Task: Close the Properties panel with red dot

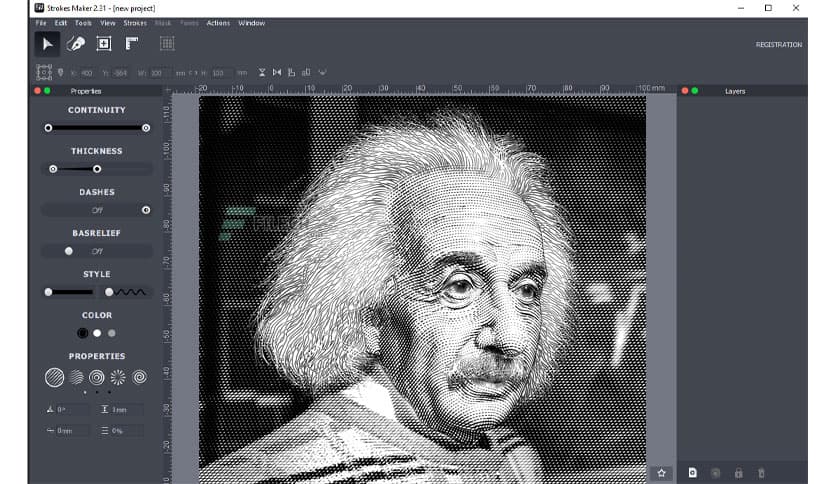Action: click(x=37, y=91)
